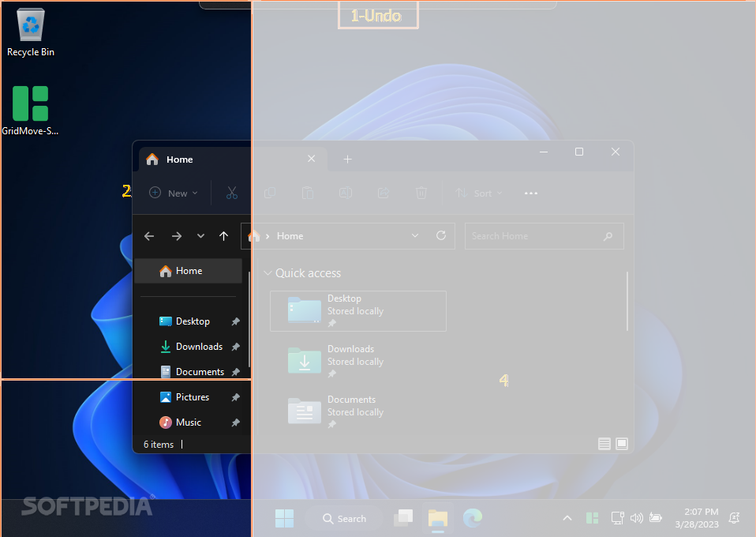Click the network display tray icon
The width and height of the screenshot is (756, 537).
618,518
